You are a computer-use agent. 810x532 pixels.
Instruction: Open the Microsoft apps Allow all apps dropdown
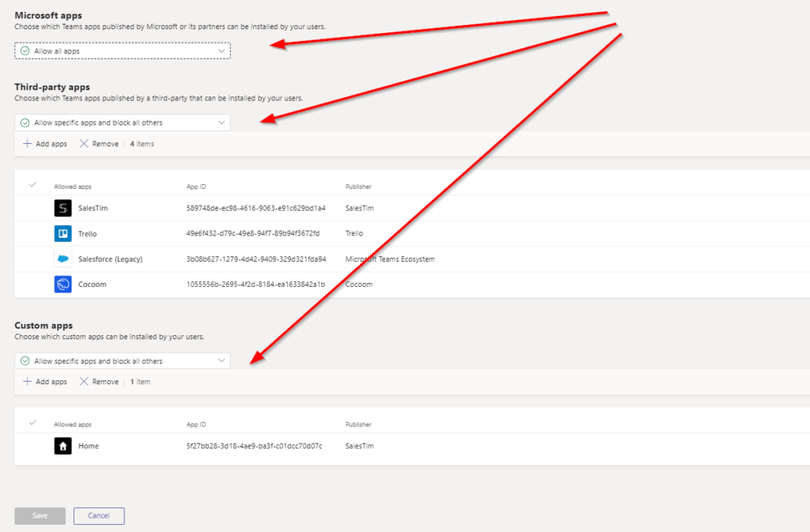click(x=123, y=51)
